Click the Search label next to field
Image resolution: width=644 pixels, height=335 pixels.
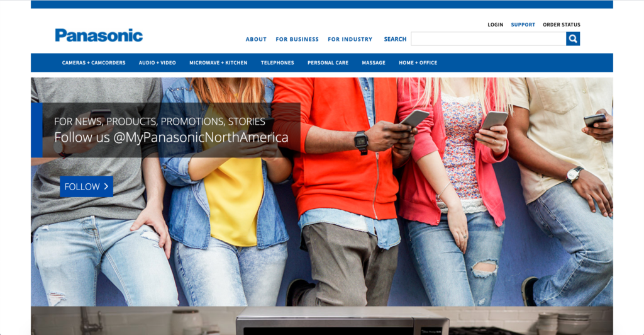[395, 39]
